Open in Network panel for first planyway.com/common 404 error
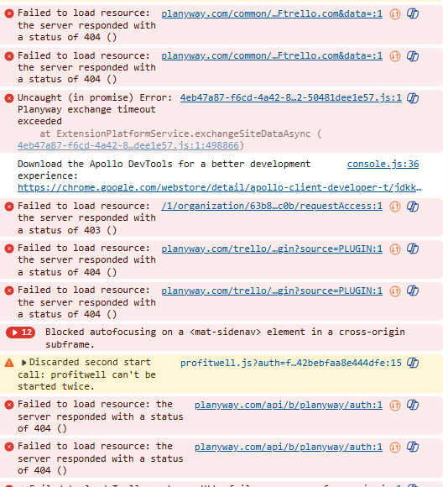 coord(394,14)
